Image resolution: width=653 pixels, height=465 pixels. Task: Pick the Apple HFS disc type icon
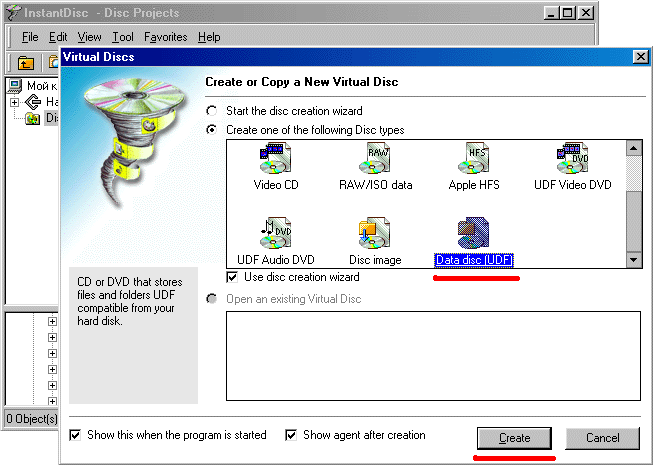474,158
